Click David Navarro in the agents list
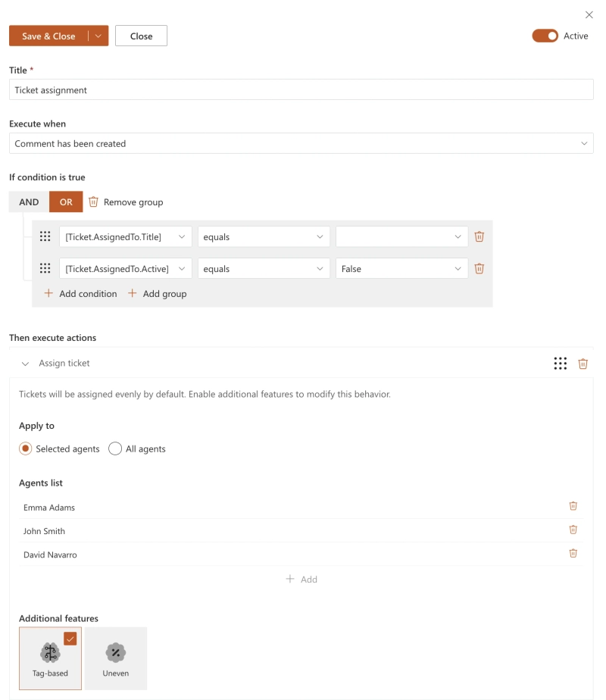The image size is (606, 700). 50,555
